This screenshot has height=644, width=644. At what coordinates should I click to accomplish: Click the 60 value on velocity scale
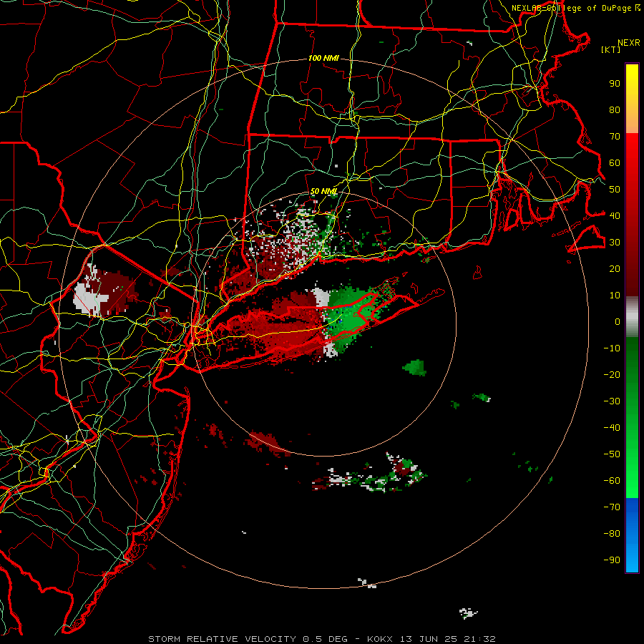(615, 163)
